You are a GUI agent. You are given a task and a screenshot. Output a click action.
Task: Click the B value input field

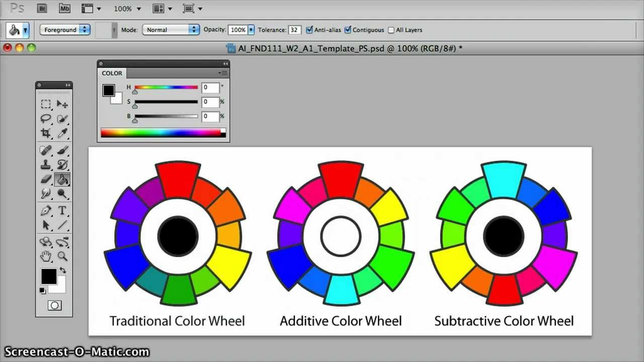(x=210, y=116)
